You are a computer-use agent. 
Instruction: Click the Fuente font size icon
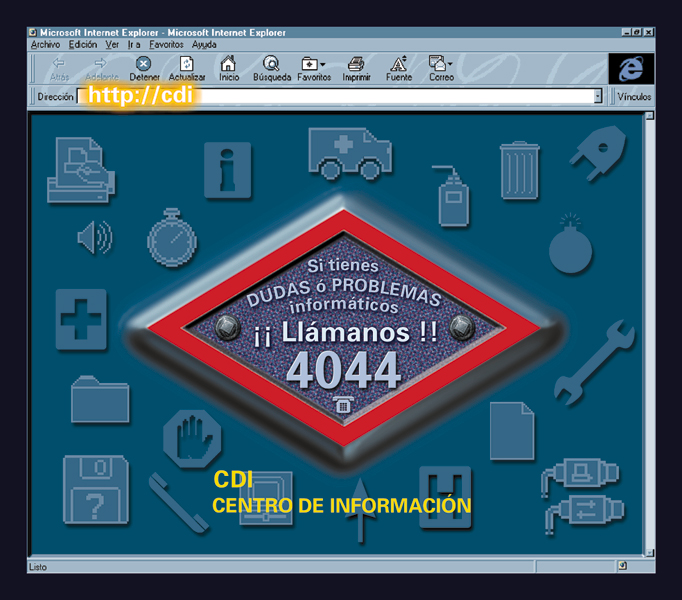pos(398,68)
